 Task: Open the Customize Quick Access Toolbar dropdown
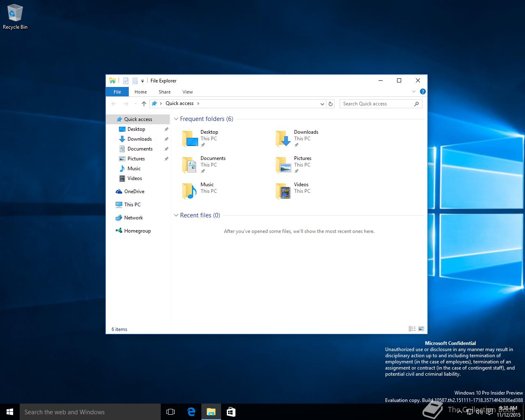click(x=142, y=81)
